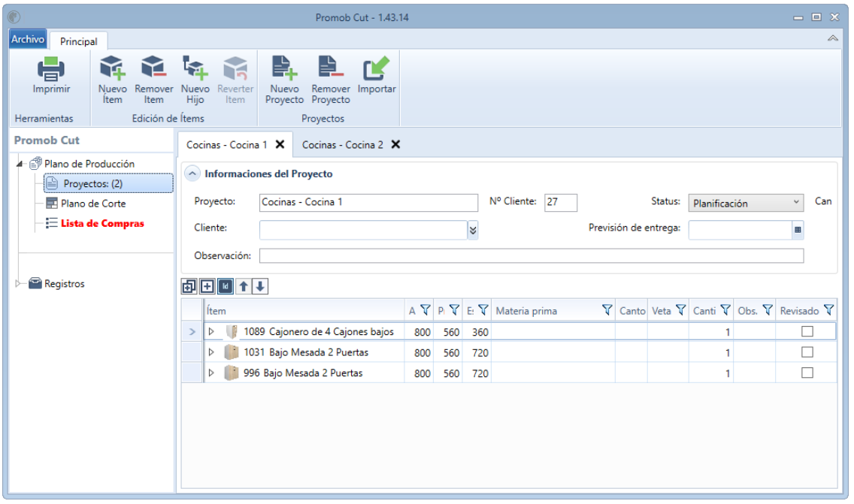The height and width of the screenshot is (504, 854).
Task: Click the Previsión de entrega date field
Action: coord(740,230)
